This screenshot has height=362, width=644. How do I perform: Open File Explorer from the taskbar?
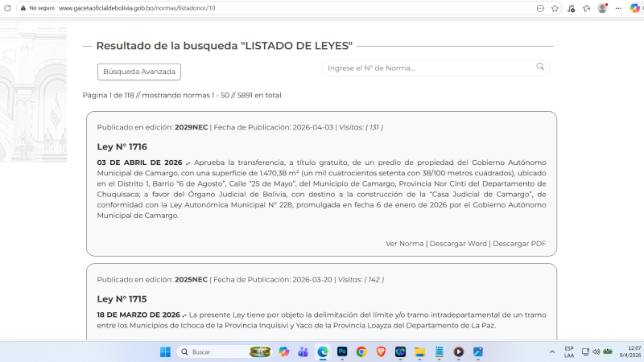tap(419, 352)
